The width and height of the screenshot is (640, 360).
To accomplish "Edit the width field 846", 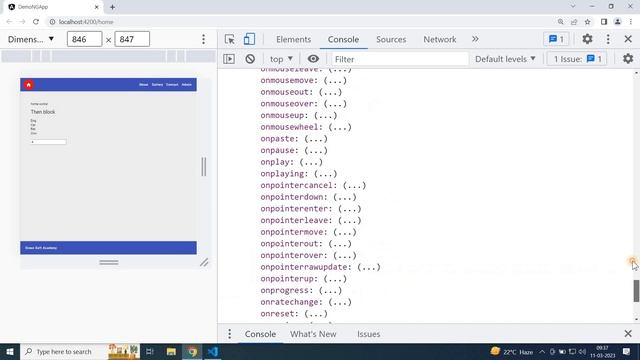I will (84, 39).
